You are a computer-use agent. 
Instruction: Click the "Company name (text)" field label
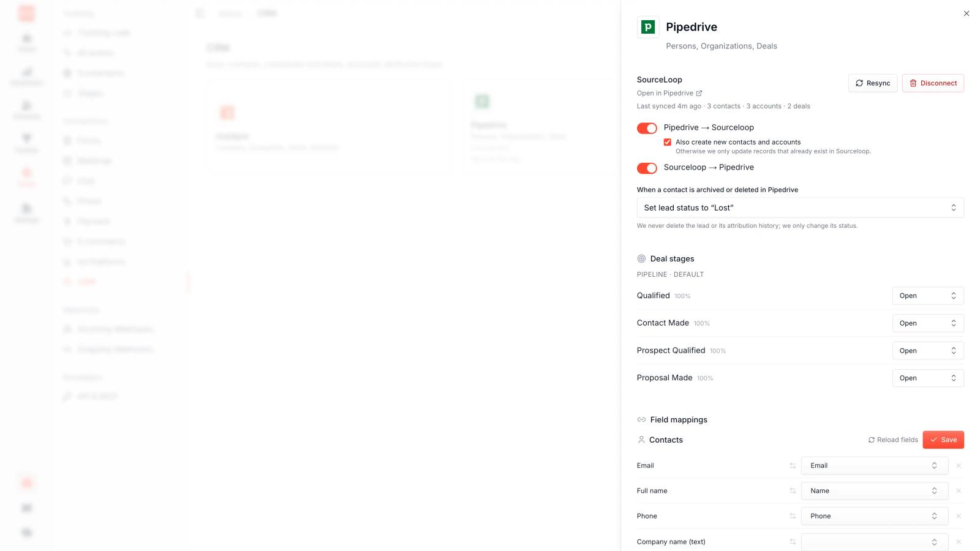tap(671, 542)
